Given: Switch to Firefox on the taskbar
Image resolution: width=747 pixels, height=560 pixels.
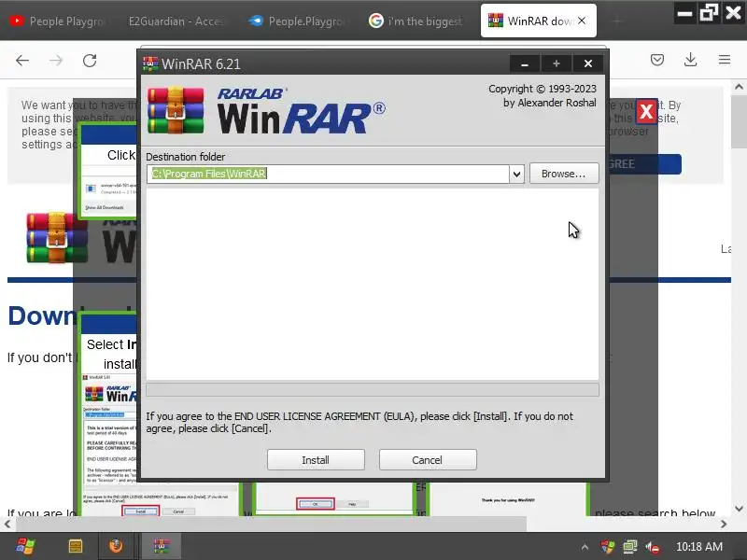Looking at the screenshot, I should tap(116, 546).
